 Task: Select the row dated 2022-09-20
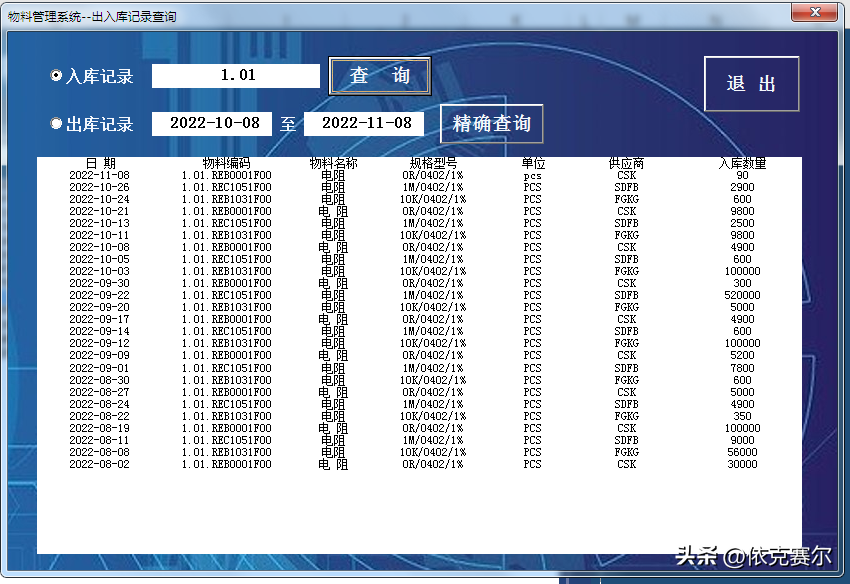point(420,307)
